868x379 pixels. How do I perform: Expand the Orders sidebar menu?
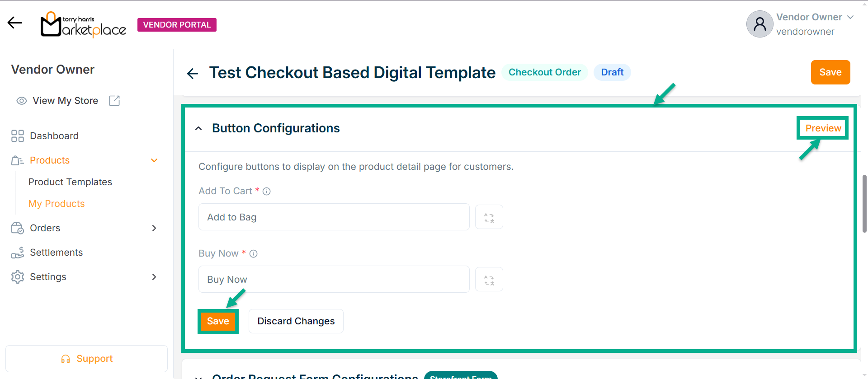click(x=154, y=228)
